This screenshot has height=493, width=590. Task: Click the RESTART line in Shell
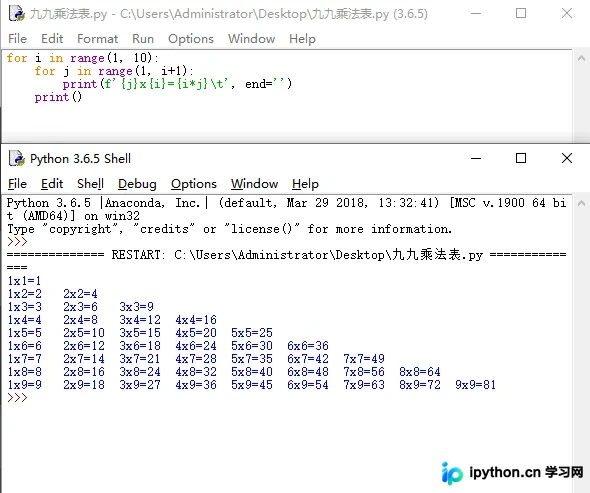click(286, 255)
